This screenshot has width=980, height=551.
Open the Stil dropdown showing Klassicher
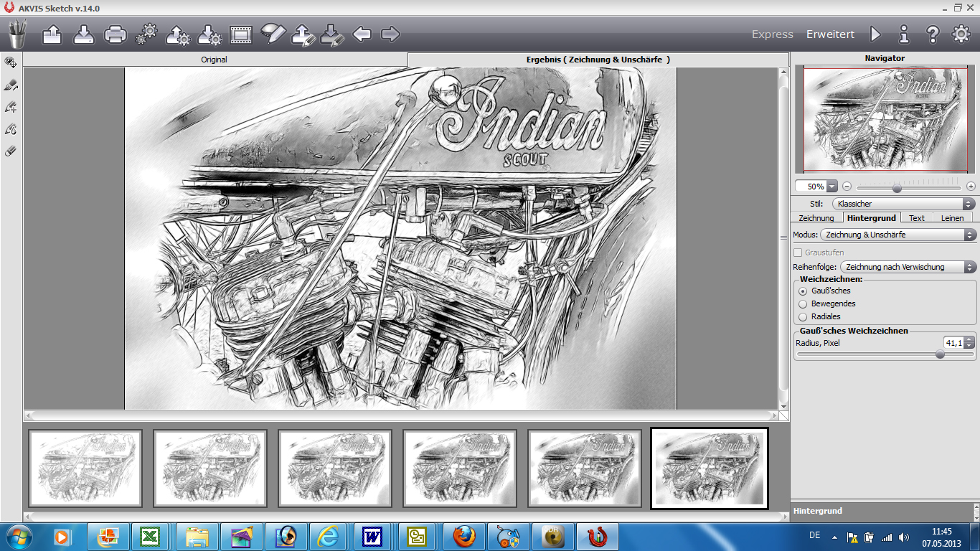point(904,204)
